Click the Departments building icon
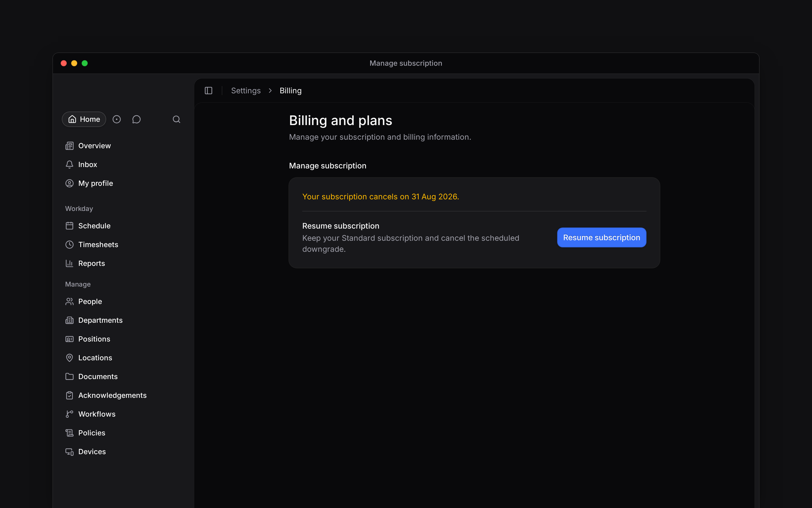The width and height of the screenshot is (812, 508). [x=70, y=320]
